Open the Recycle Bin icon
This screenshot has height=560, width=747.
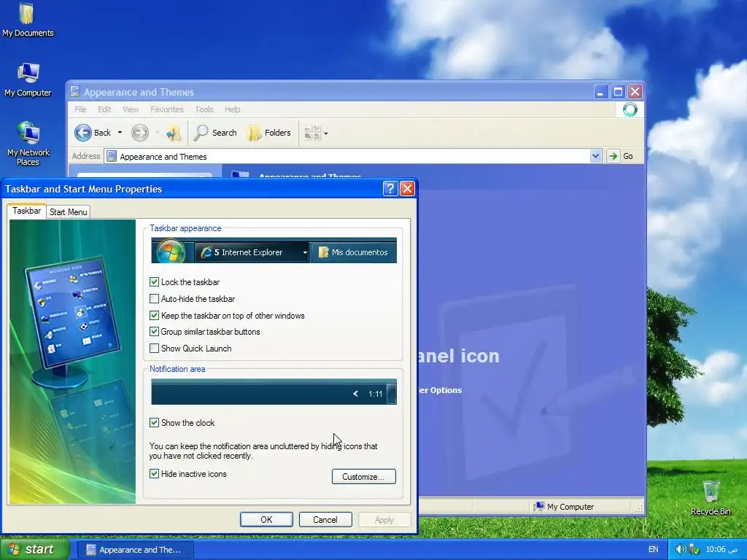point(711,497)
